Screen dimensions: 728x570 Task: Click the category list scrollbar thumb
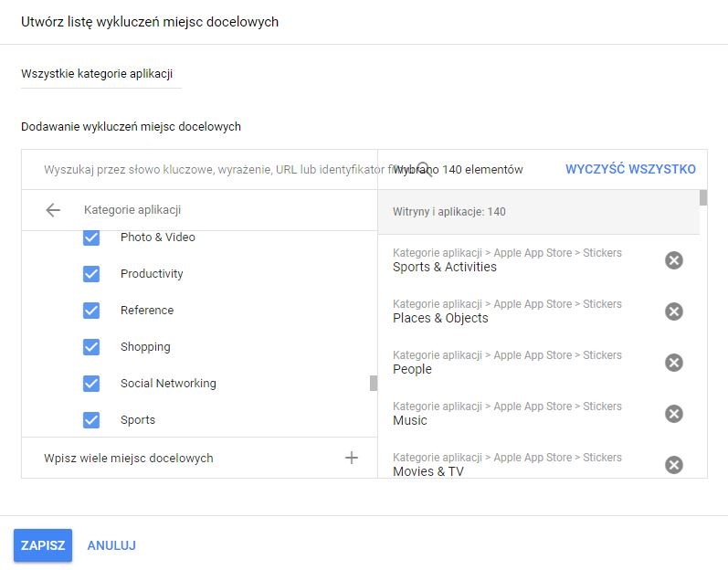373,384
